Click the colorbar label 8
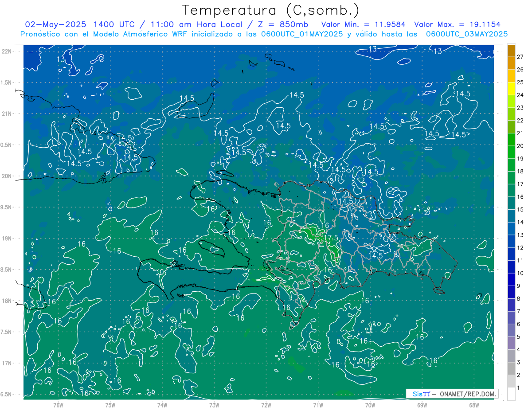This screenshot has width=532, height=411. click(x=519, y=298)
